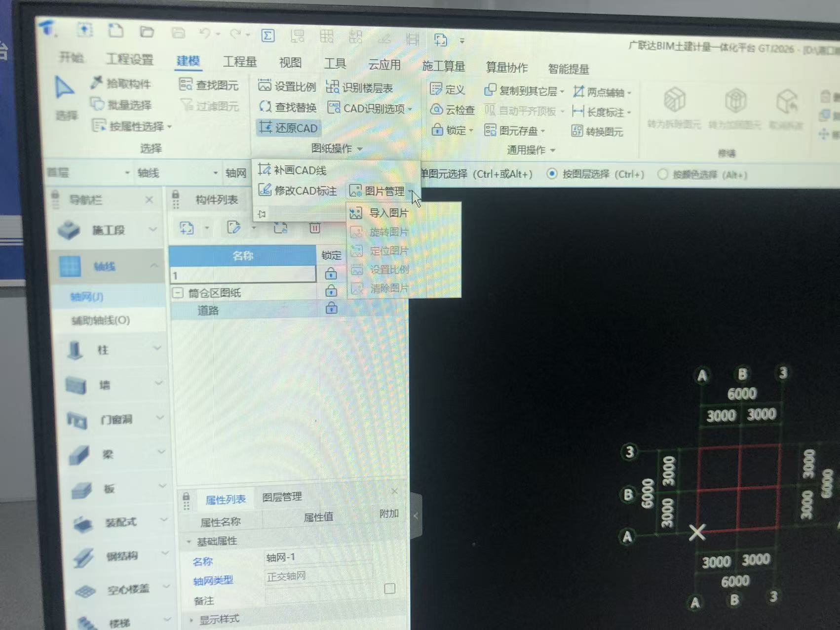Click the undo arrow icon
The image size is (840, 630).
[205, 34]
